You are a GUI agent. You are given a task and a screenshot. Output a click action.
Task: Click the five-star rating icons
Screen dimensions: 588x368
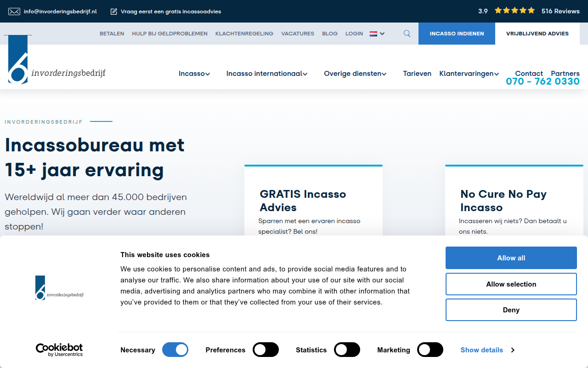(x=514, y=11)
